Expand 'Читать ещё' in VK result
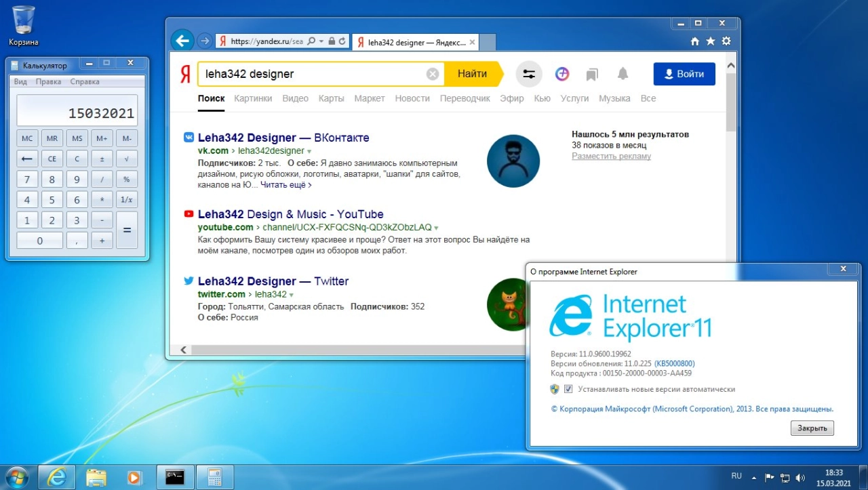Image resolution: width=868 pixels, height=490 pixels. click(286, 184)
